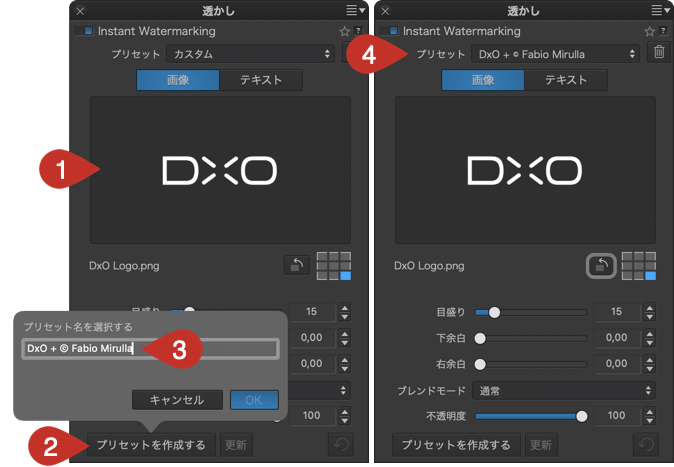Click 不透明度 slider handle in right panel

[581, 416]
